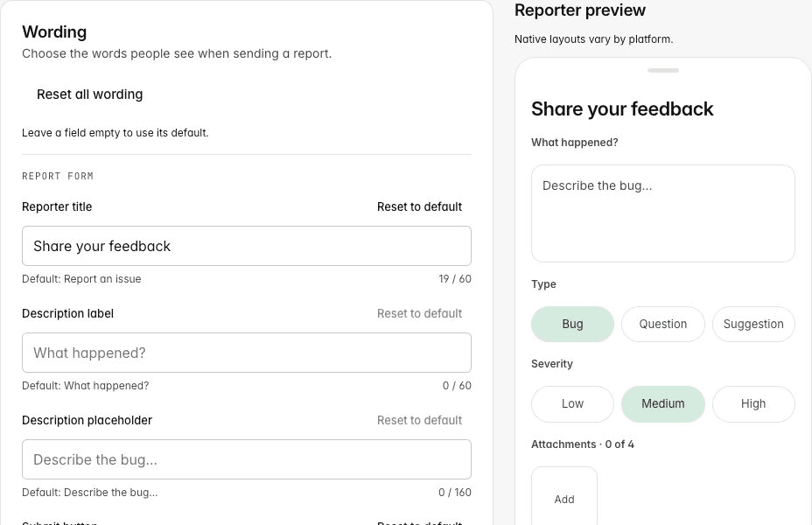812x525 pixels.
Task: Click the 'Type' label in preview
Action: coord(543,284)
